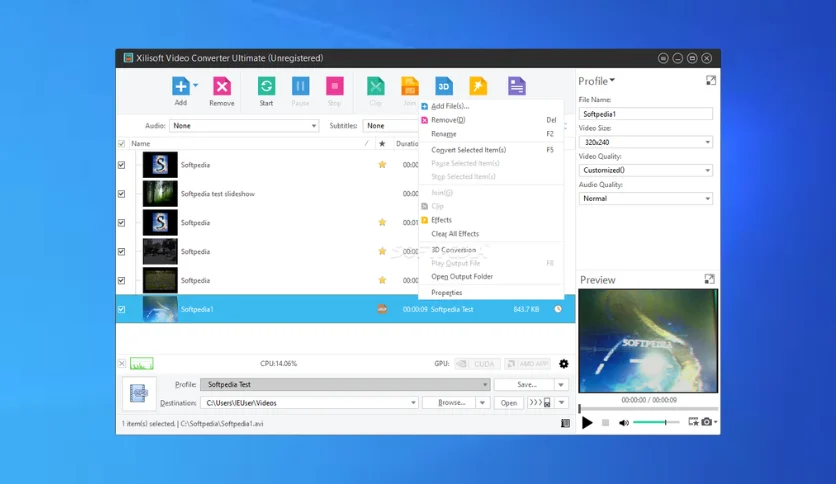Screen dimensions: 836x484
Task: Click the log icon in status bar
Action: tap(565, 423)
